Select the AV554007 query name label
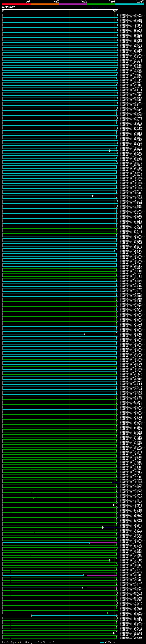Screen dimensions: 146x644 click(8, 8)
